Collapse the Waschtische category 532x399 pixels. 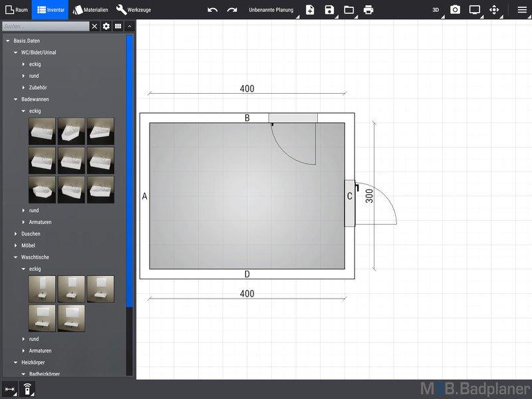[x=15, y=257]
